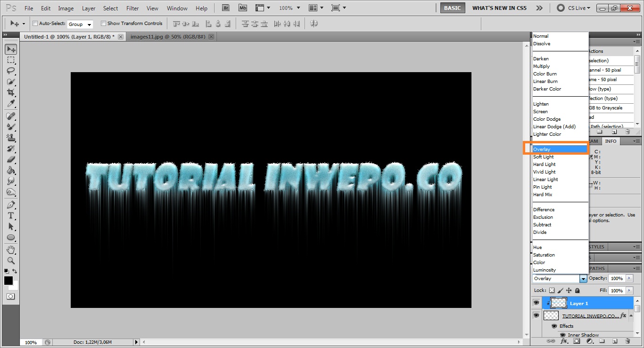Open the Fill slider popup arrow
Image resolution: width=644 pixels, height=348 pixels.
pos(628,290)
